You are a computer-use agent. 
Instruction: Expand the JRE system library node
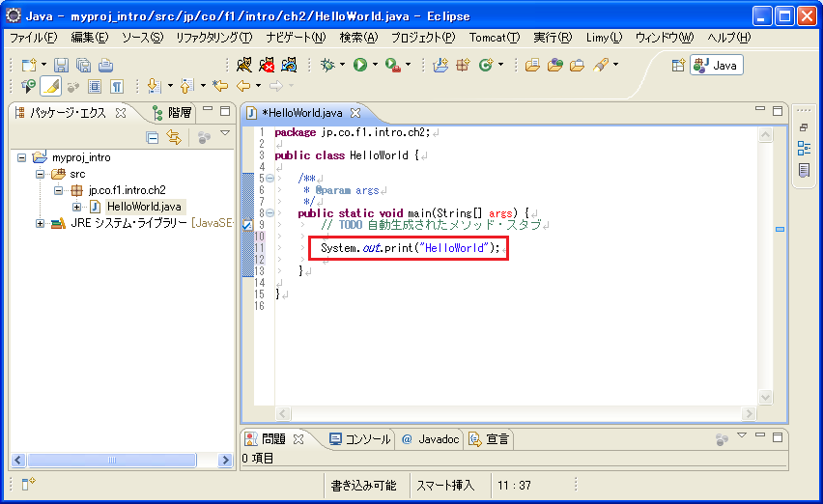(41, 223)
